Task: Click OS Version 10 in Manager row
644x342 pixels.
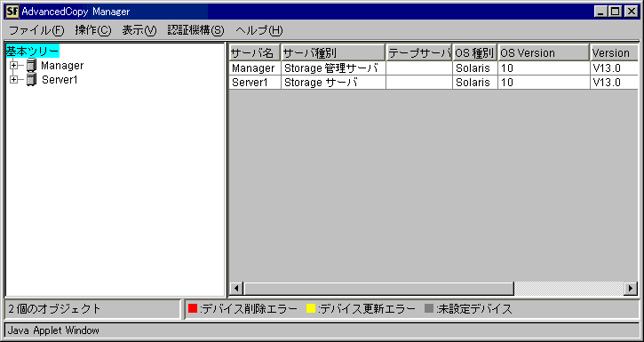Action: 544,68
